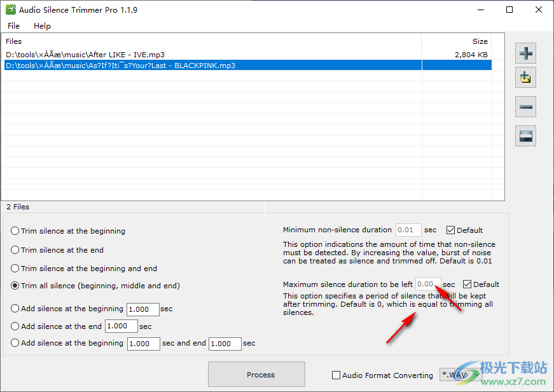Choose Trim silence at the end
This screenshot has height=392, width=554.
click(x=15, y=250)
